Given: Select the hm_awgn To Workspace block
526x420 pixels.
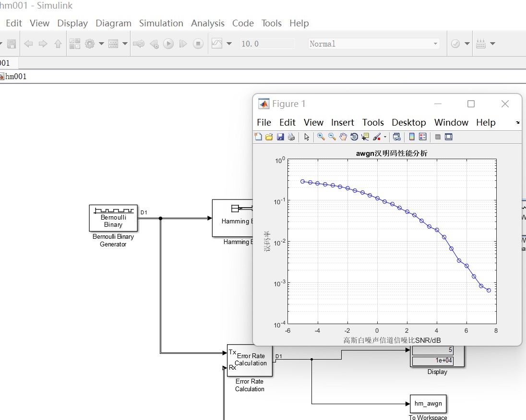Looking at the screenshot, I should (x=428, y=404).
